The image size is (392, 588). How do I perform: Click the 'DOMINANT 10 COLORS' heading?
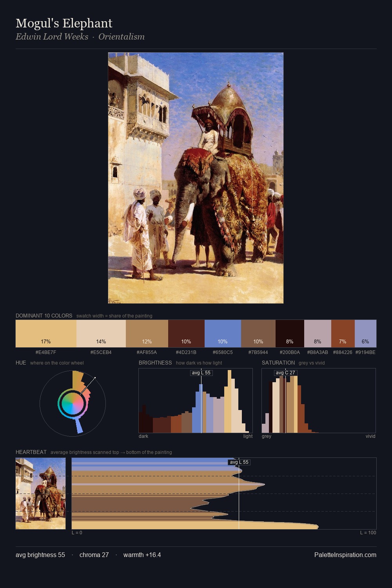44,316
